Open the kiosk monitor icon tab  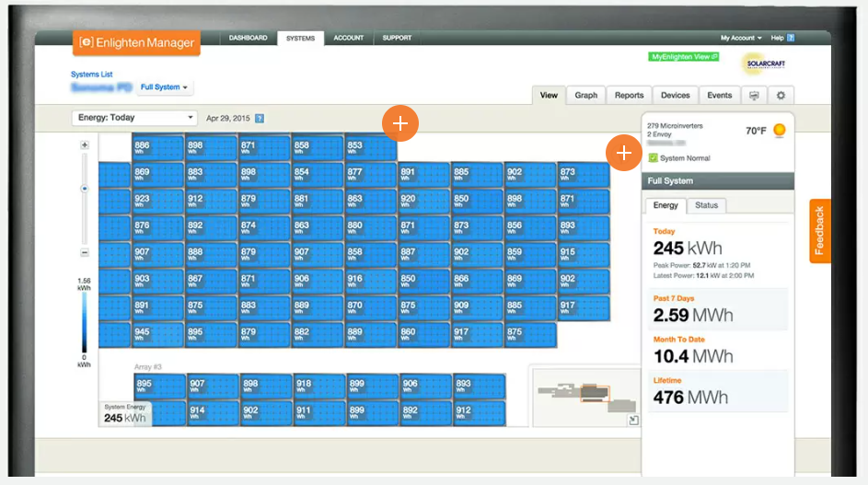point(754,95)
